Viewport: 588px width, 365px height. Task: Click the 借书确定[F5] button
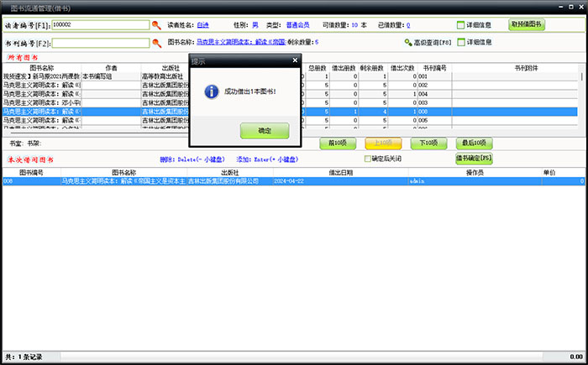click(x=474, y=159)
